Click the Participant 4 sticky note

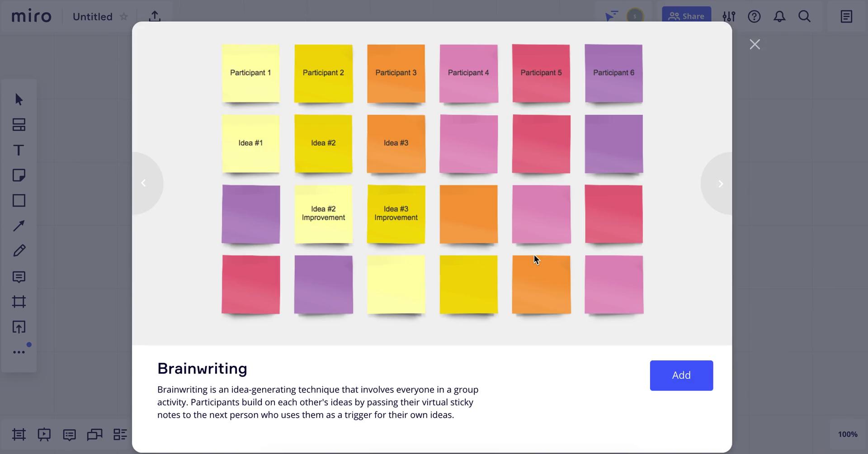pos(468,73)
